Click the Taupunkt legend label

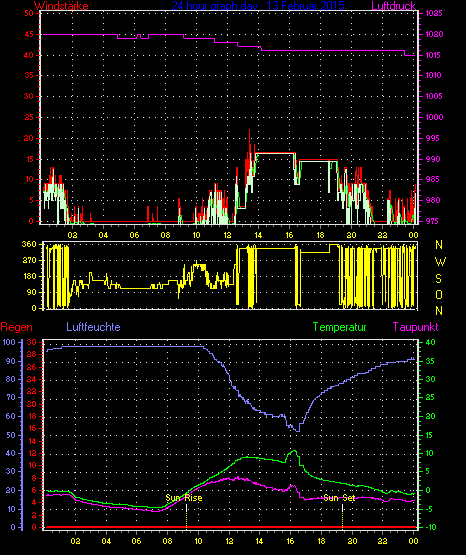coord(415,327)
